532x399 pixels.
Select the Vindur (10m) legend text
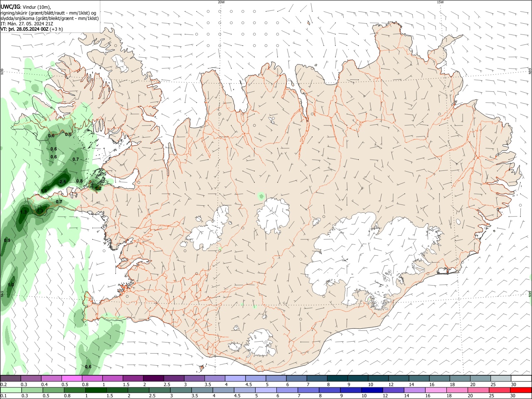(36, 7)
